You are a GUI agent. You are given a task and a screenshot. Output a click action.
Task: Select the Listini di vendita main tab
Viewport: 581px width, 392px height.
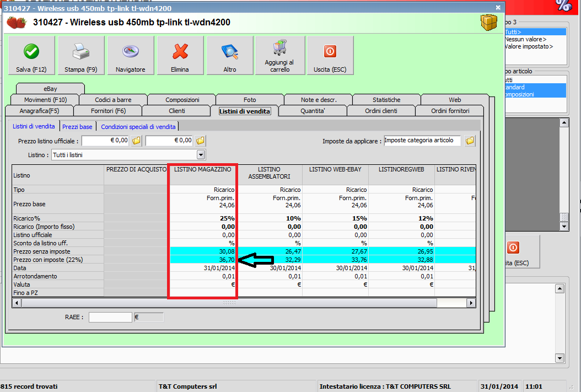tap(245, 111)
